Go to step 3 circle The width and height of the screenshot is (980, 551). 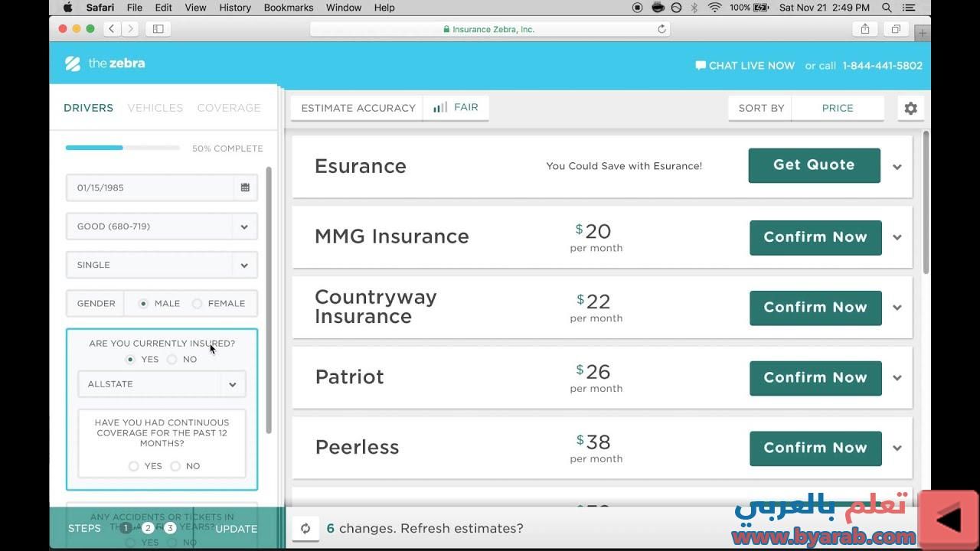tap(170, 528)
